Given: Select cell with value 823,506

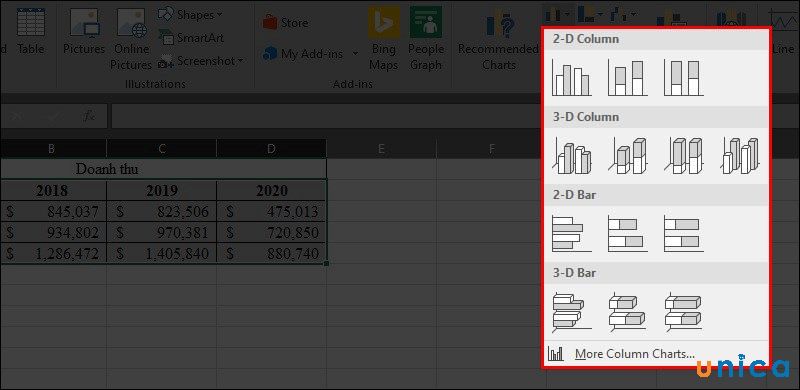Looking at the screenshot, I should point(162,211).
